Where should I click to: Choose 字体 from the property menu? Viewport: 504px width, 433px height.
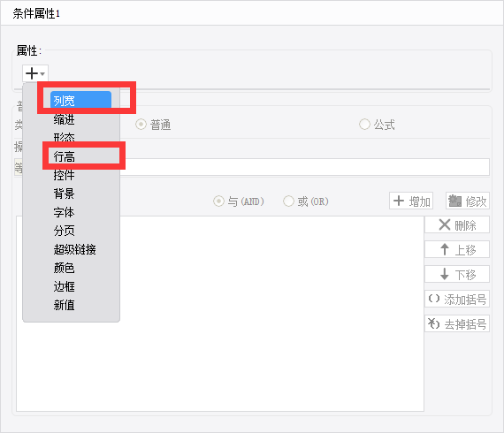(64, 212)
